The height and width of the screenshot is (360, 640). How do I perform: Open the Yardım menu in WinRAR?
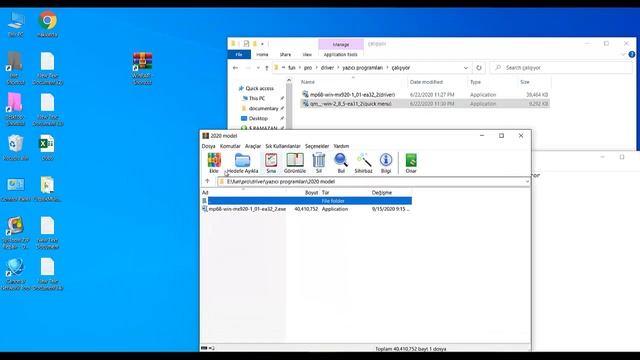pos(341,146)
